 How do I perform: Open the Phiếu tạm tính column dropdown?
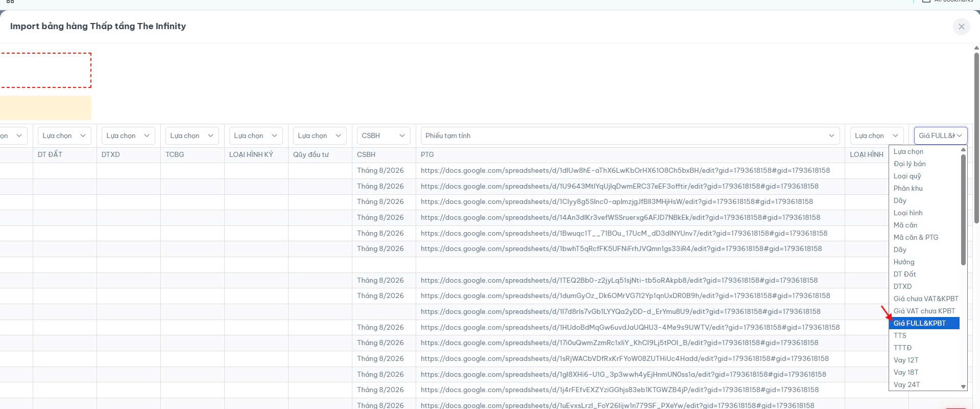click(x=630, y=135)
